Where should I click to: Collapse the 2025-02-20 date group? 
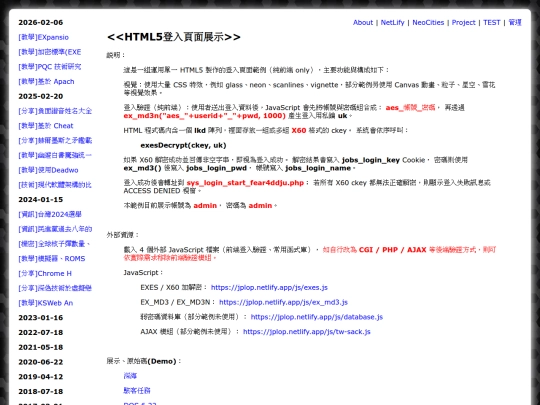(x=41, y=96)
